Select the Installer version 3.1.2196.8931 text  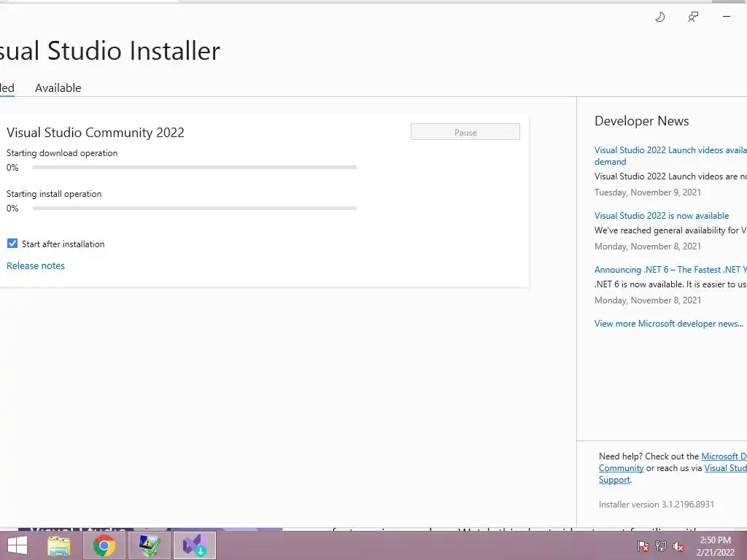pos(656,505)
